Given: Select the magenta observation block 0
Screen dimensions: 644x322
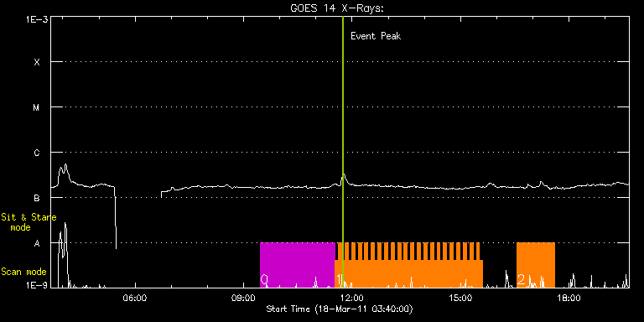Looking at the screenshot, I should (298, 265).
